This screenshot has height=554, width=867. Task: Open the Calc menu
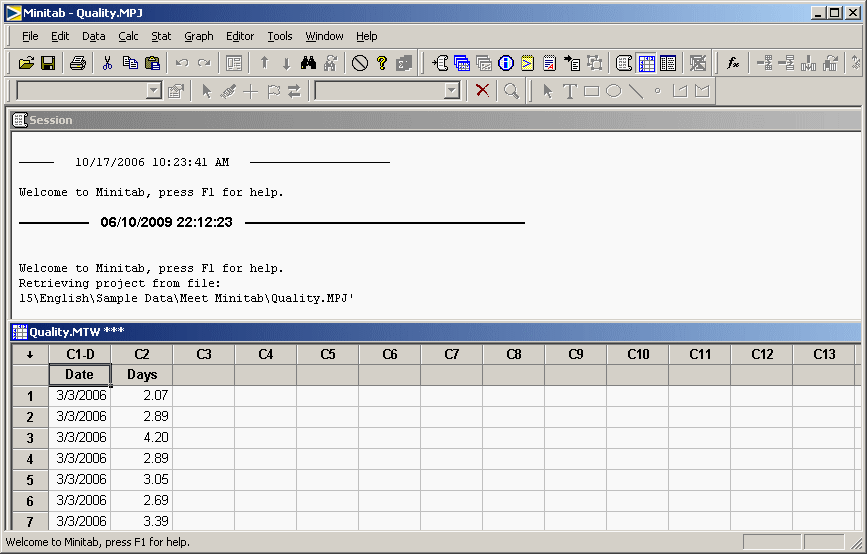point(128,36)
